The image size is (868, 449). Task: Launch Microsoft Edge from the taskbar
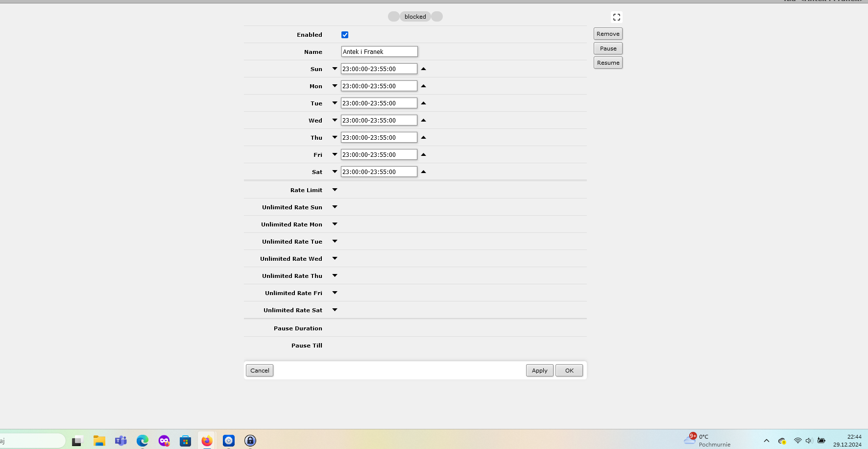[142, 440]
